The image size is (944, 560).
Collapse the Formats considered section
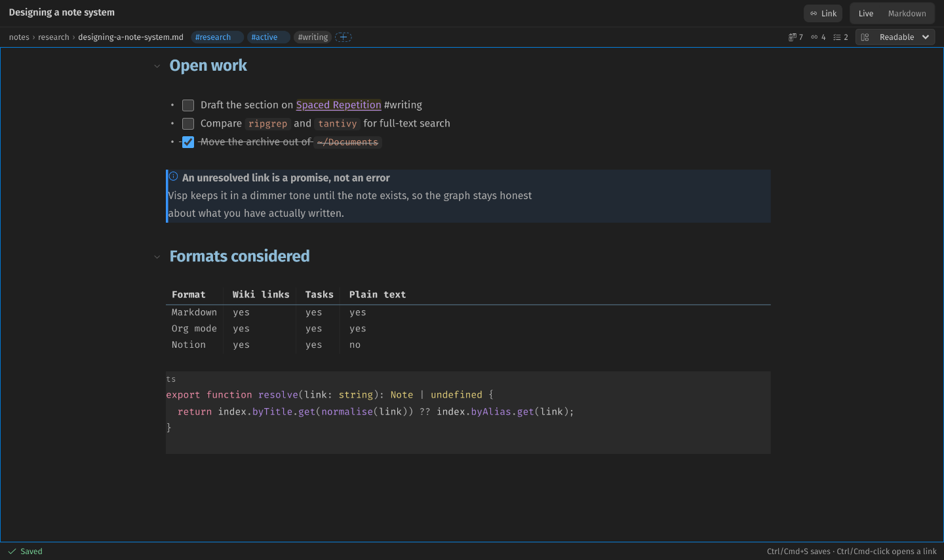157,257
